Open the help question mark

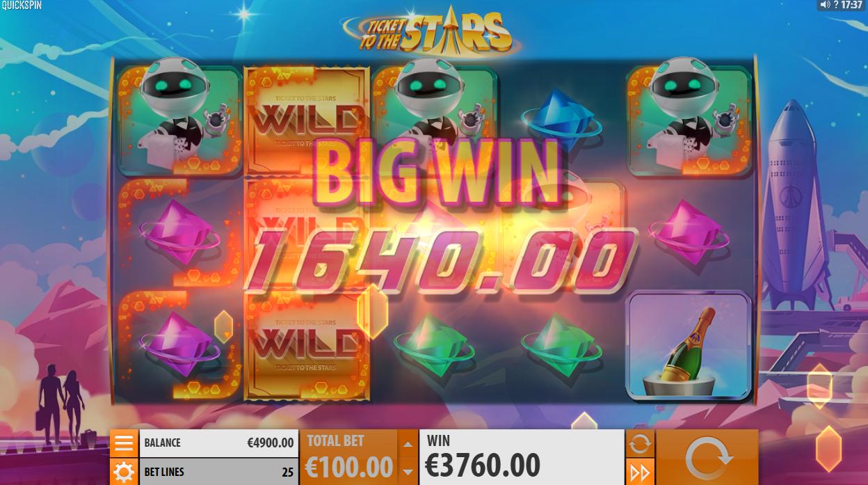pos(836,5)
